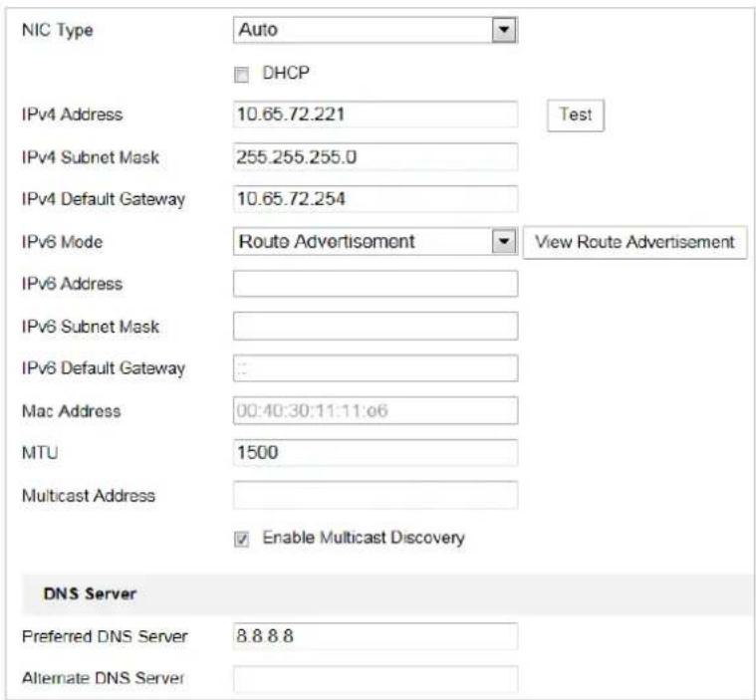Click the Mac Address label
Image resolution: width=756 pixels, height=700 pixels.
coord(71,411)
